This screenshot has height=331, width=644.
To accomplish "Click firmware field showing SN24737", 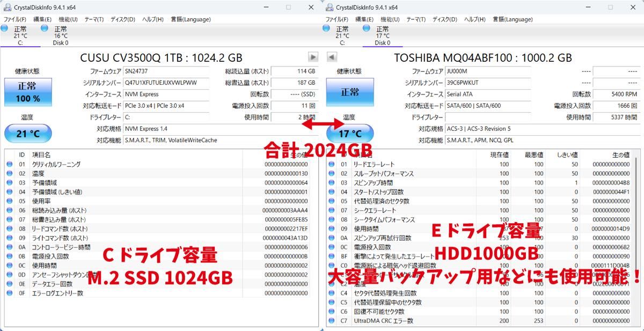I will click(x=167, y=71).
